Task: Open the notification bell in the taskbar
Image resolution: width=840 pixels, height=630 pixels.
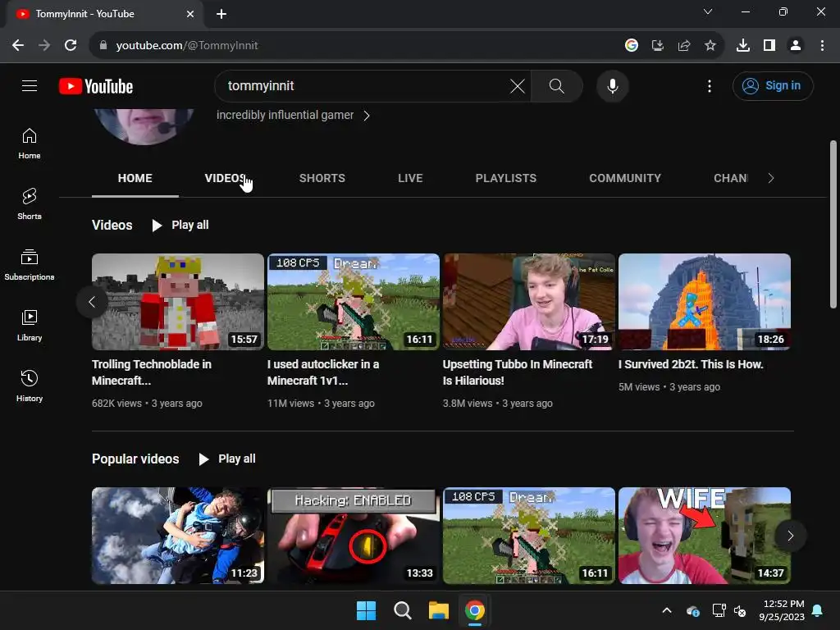Action: (x=818, y=610)
